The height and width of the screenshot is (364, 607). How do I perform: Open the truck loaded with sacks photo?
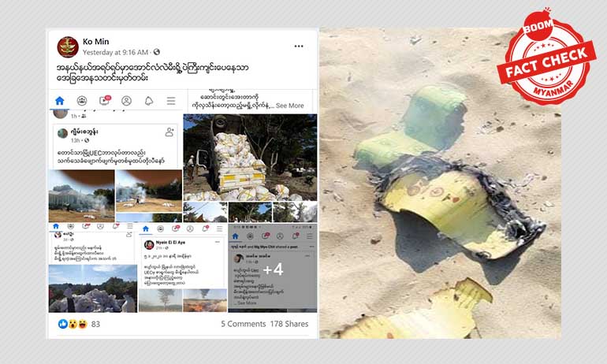tap(250, 158)
